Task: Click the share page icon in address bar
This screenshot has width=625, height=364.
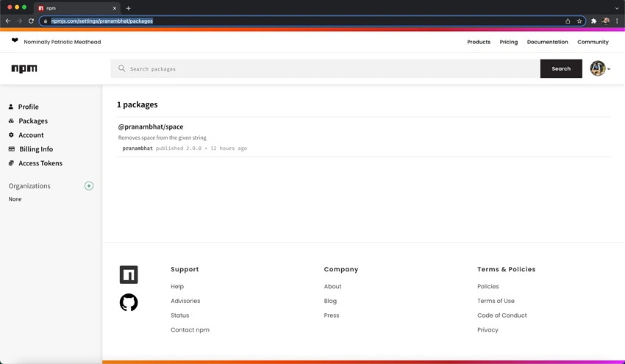Action: pos(568,21)
